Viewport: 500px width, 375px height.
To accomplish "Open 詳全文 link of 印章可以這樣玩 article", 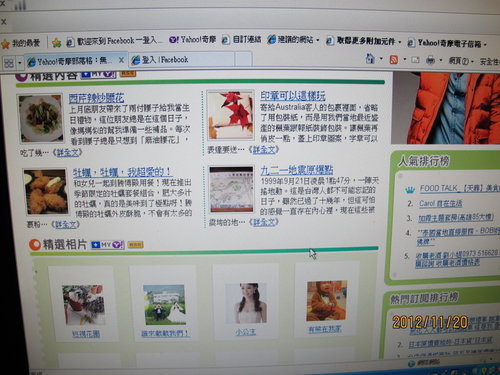I will tap(265, 150).
